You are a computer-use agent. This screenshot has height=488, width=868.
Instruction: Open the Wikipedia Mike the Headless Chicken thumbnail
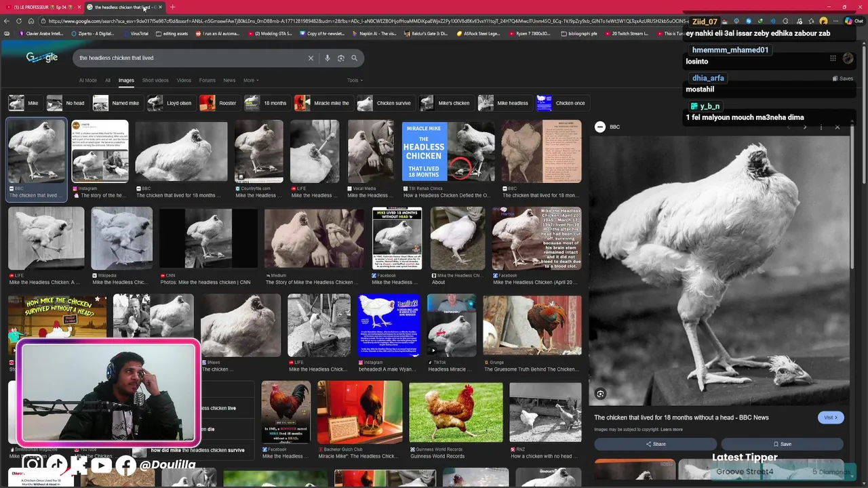point(122,239)
